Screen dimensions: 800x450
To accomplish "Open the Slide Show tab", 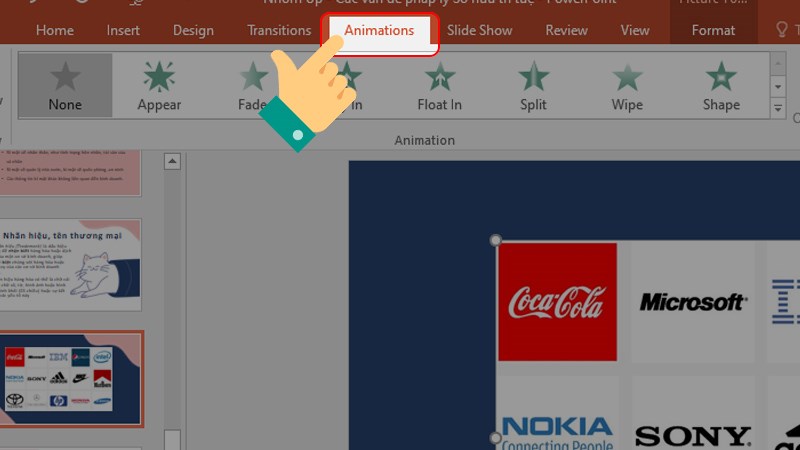I will (480, 30).
